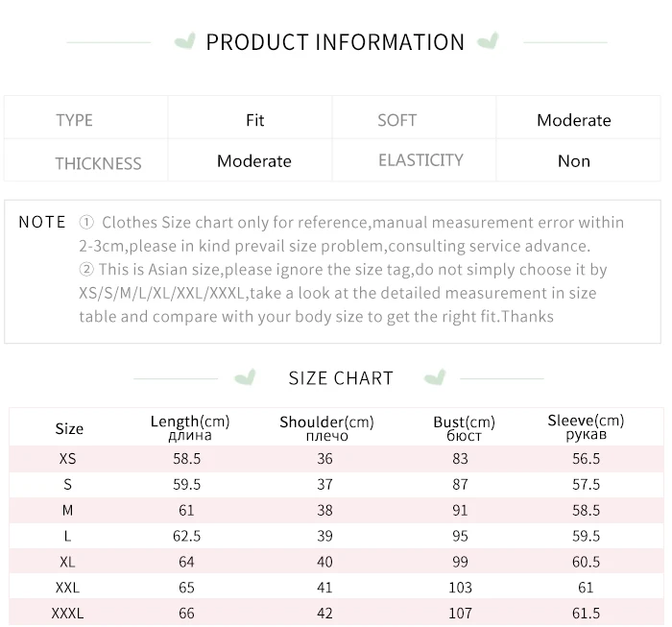The image size is (672, 627).
Task: Click the green heart before SIZE CHART
Action: point(246,376)
